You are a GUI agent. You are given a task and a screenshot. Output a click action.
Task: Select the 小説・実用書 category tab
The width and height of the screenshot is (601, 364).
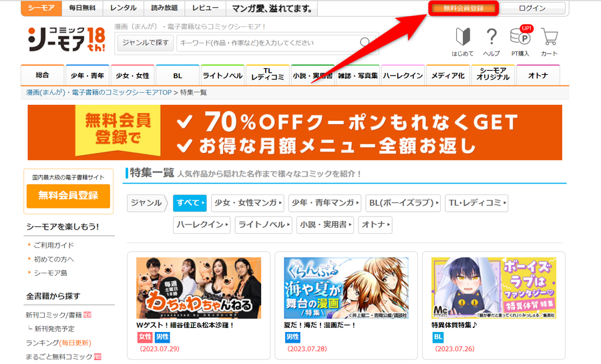click(313, 75)
